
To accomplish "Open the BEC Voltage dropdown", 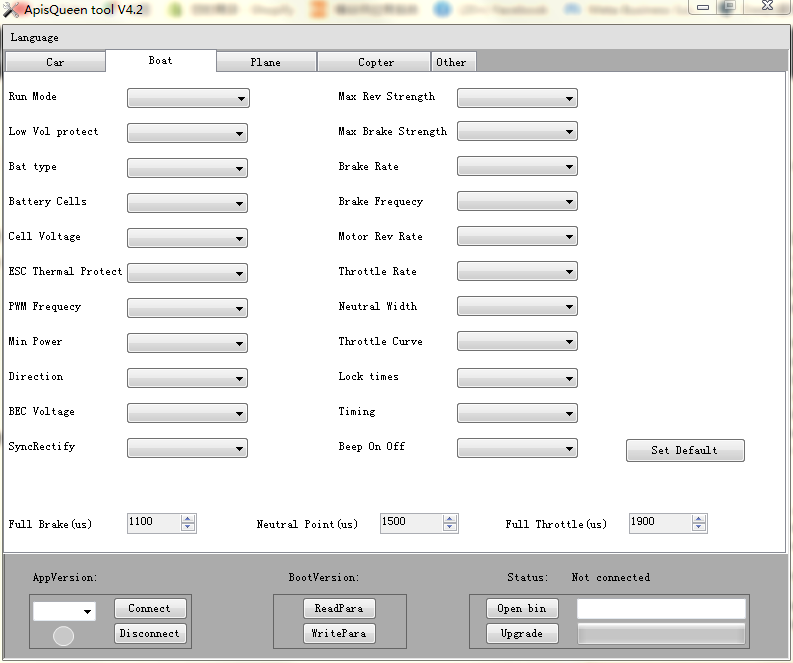I will point(187,413).
